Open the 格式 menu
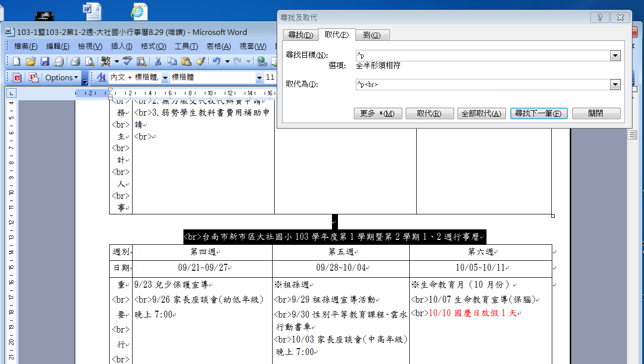 pos(153,46)
